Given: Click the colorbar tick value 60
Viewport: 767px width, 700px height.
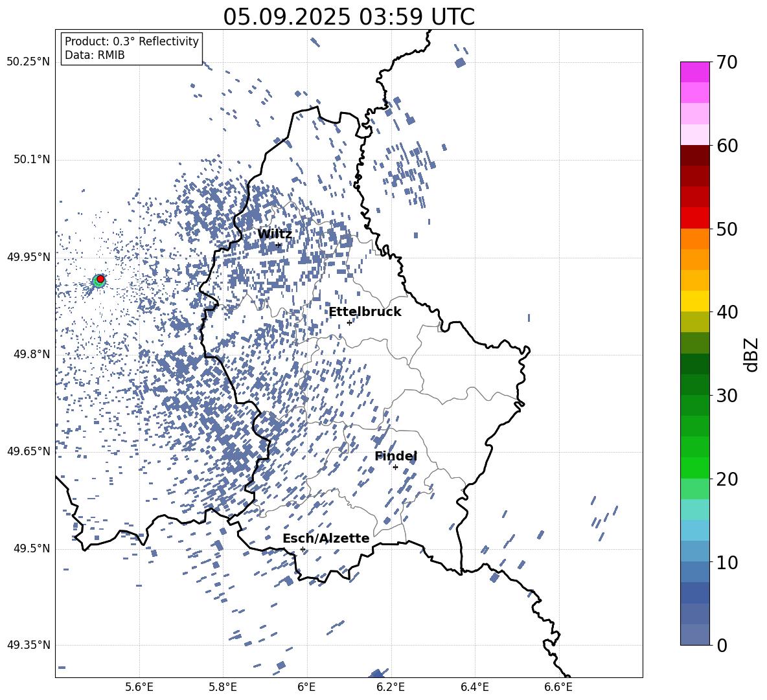Looking at the screenshot, I should [727, 146].
